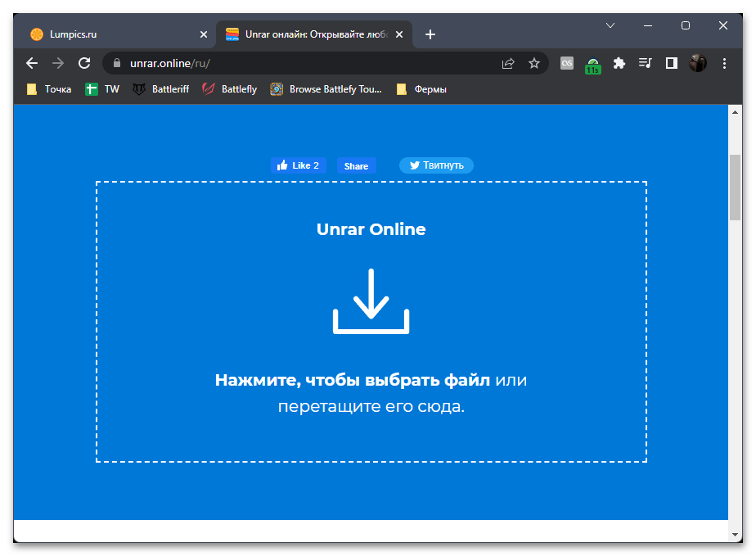756x556 pixels.
Task: Open the TW bookmark
Action: pyautogui.click(x=102, y=89)
